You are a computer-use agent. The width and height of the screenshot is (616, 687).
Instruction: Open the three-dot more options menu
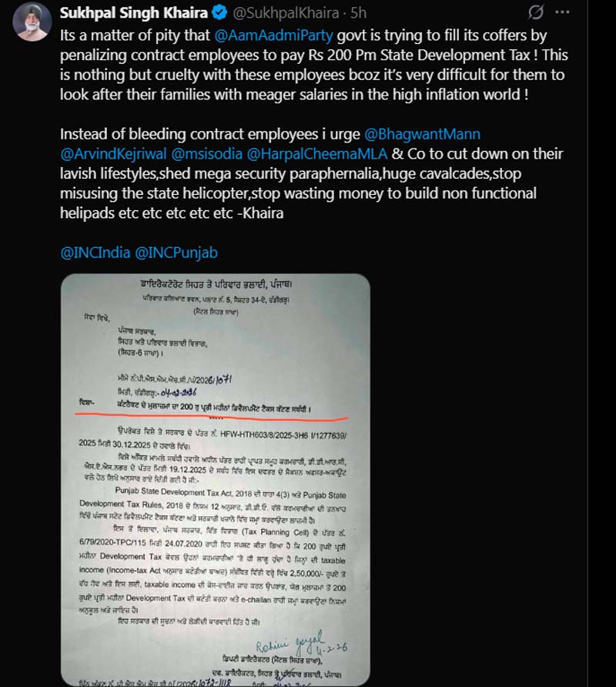pos(562,12)
